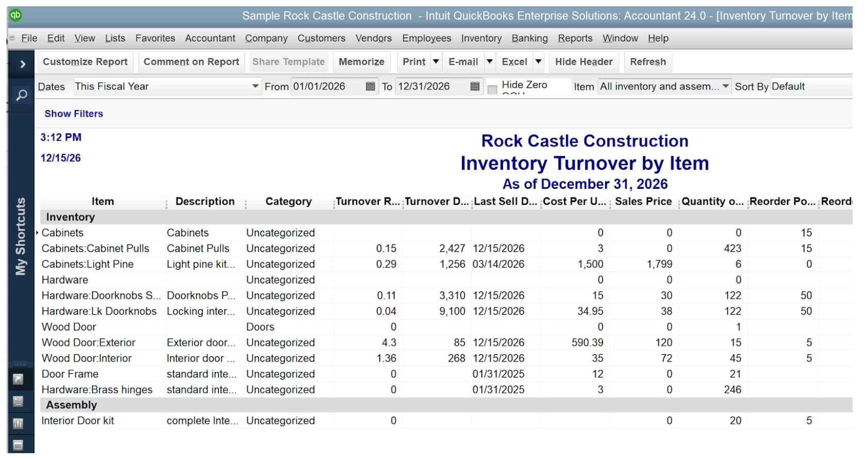Click the Inventory section heading
Image resolution: width=868 pixels, height=459 pixels.
pos(70,217)
